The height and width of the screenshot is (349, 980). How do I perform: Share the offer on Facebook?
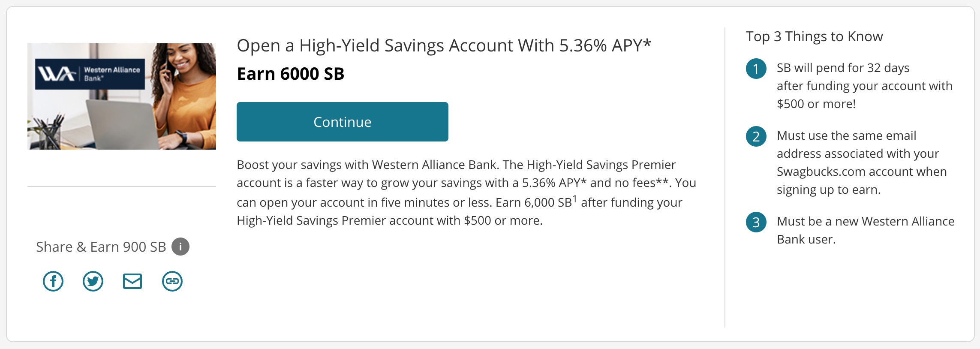pyautogui.click(x=53, y=282)
